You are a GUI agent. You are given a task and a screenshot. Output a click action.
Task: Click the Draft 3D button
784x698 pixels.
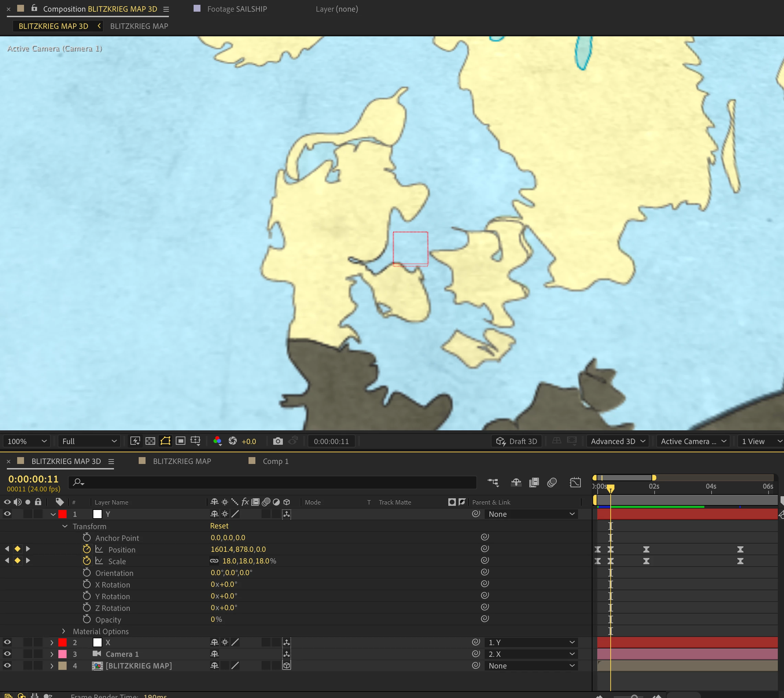517,441
